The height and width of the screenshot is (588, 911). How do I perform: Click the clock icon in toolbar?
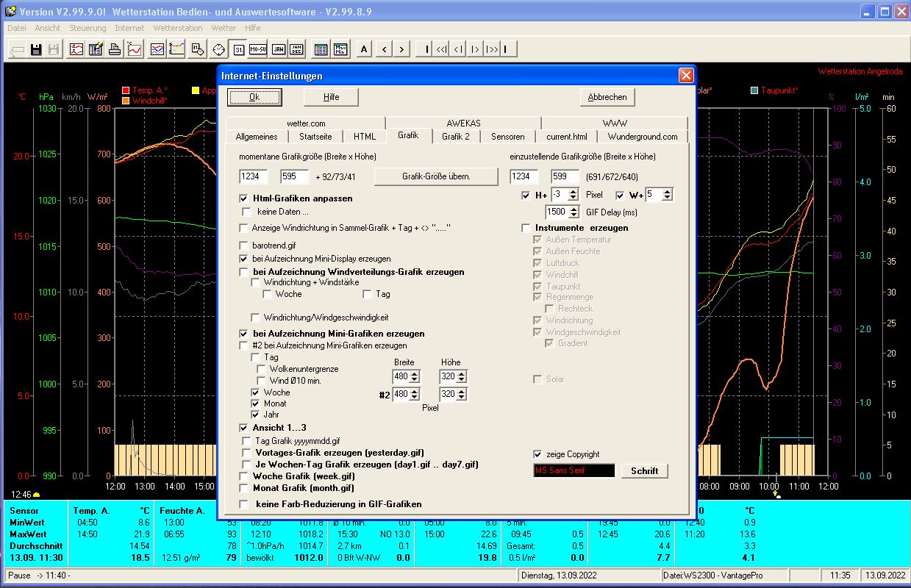[218, 49]
